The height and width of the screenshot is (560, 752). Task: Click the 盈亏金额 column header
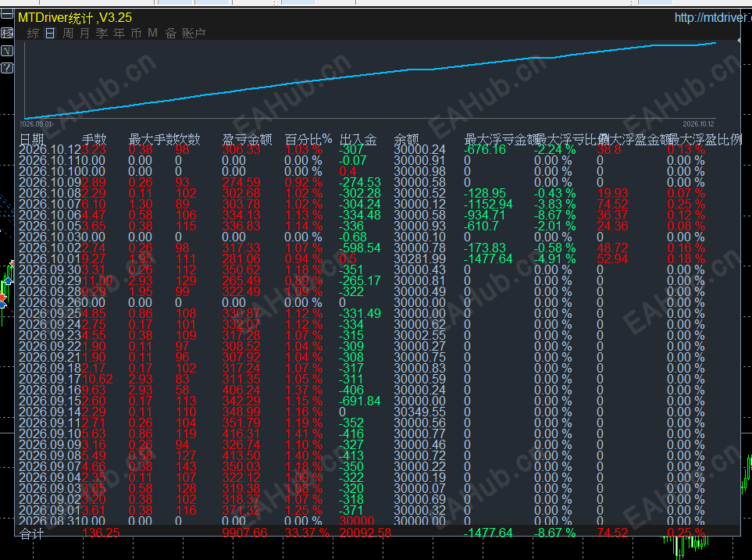(x=247, y=140)
